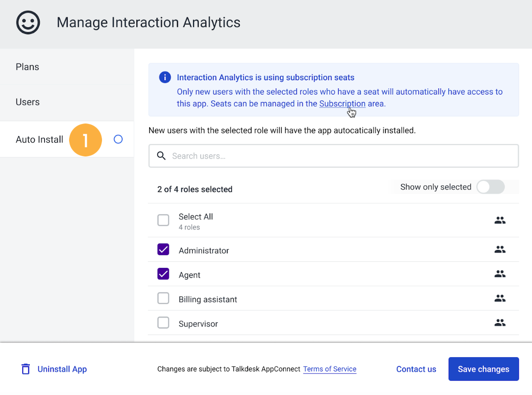Click the search magnifier icon

coord(161,156)
